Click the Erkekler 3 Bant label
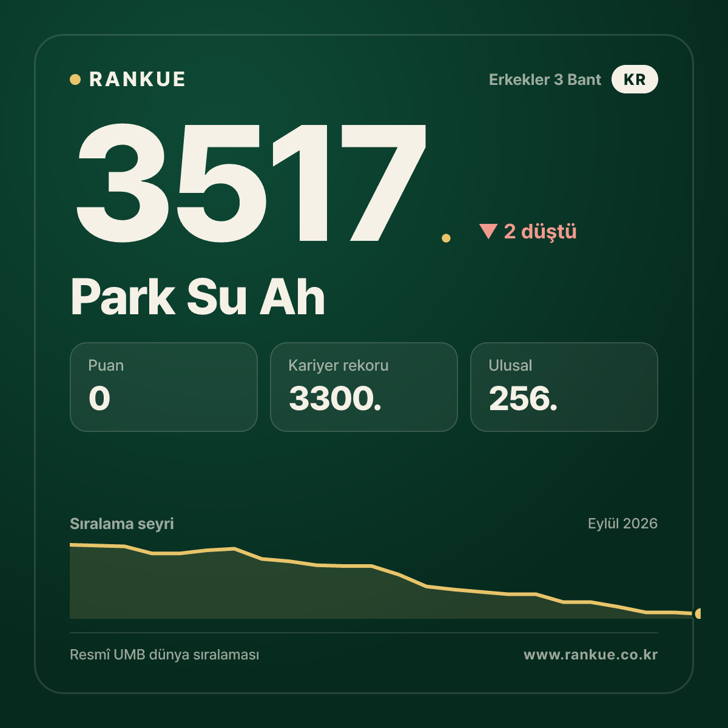 tap(545, 79)
